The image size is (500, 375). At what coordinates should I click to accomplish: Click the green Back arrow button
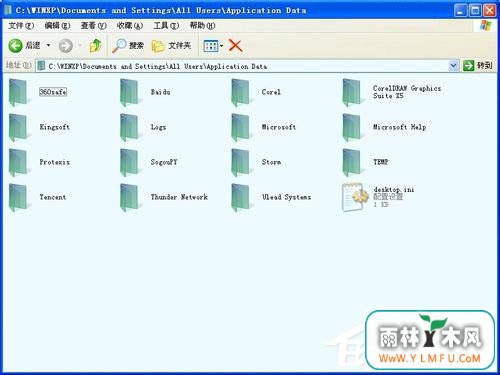(x=15, y=46)
